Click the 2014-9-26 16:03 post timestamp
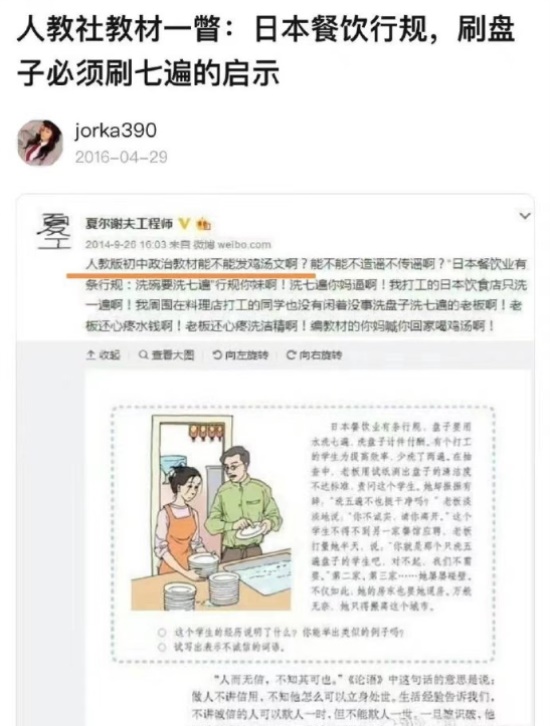Screen dimensions: 550x726 tap(126, 244)
